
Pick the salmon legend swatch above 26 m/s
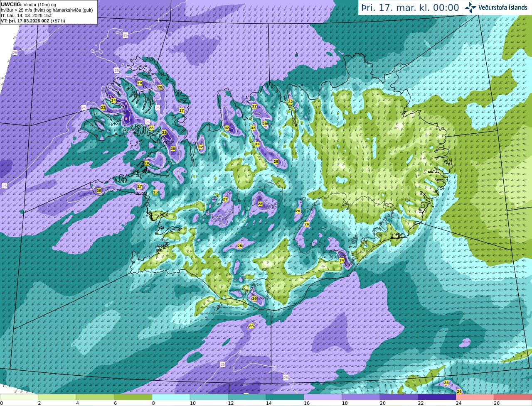[513, 397]
